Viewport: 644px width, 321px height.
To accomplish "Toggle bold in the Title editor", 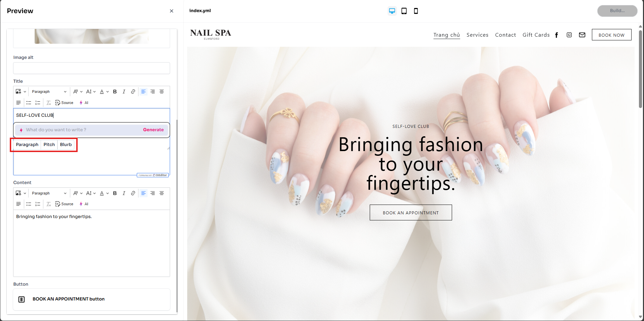I will pyautogui.click(x=115, y=92).
